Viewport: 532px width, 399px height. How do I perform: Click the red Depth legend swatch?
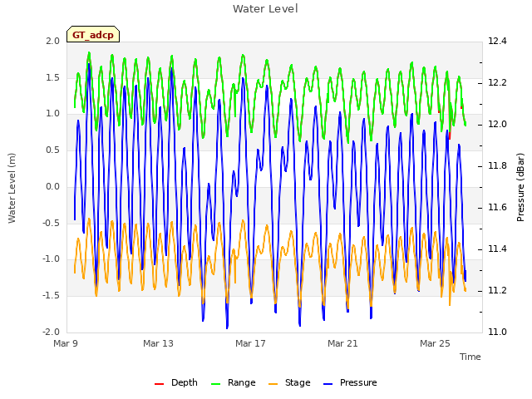point(159,384)
